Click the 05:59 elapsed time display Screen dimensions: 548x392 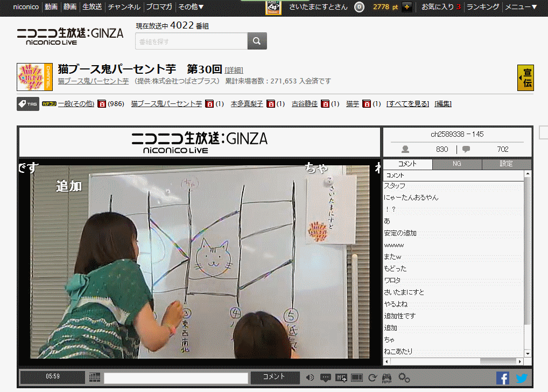point(52,377)
